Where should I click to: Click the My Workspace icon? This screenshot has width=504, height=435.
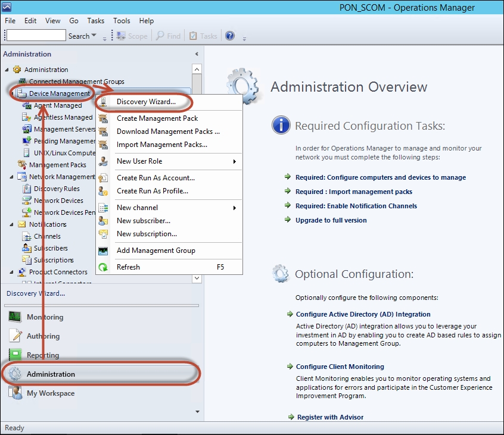pyautogui.click(x=15, y=393)
